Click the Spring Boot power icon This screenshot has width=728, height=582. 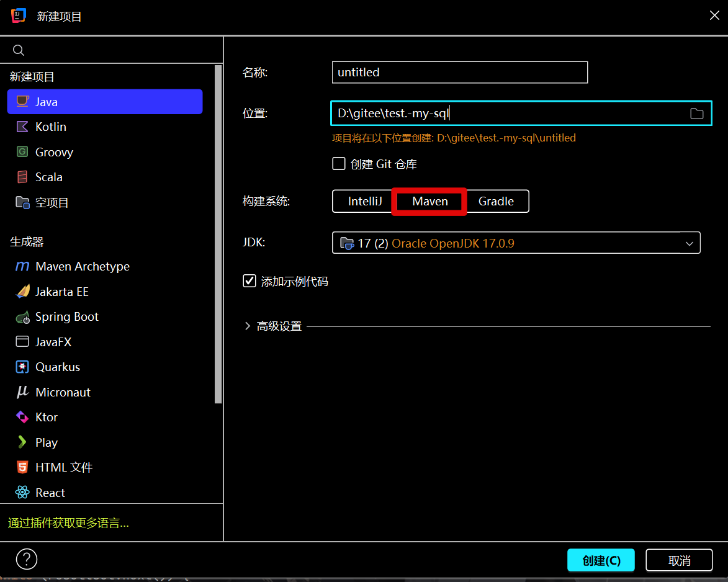(22, 317)
